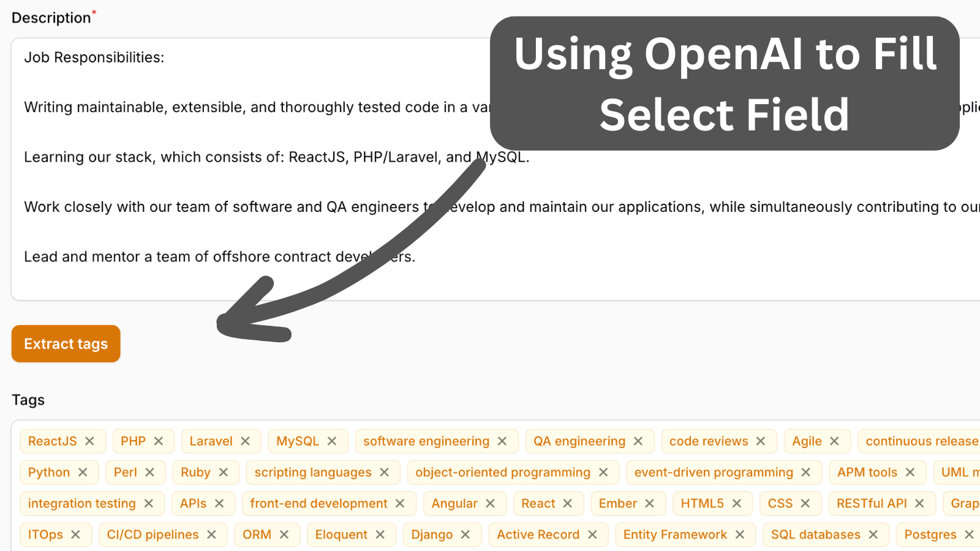Dismiss the QA engineering tag

click(638, 441)
